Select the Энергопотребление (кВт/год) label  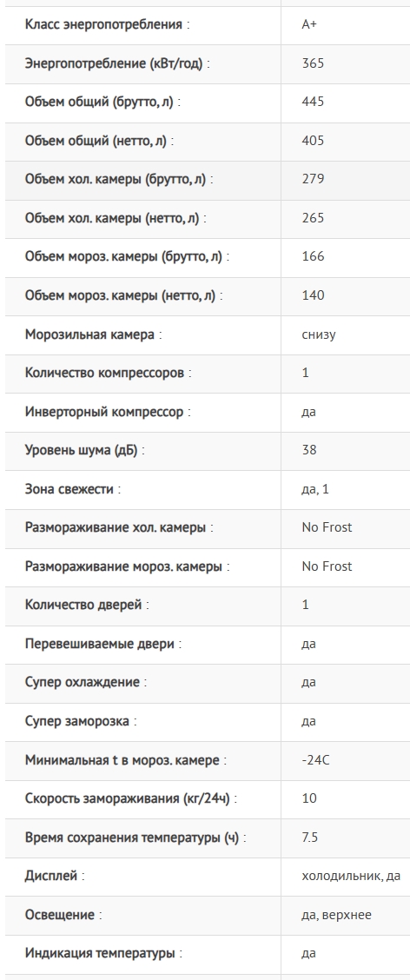click(117, 63)
